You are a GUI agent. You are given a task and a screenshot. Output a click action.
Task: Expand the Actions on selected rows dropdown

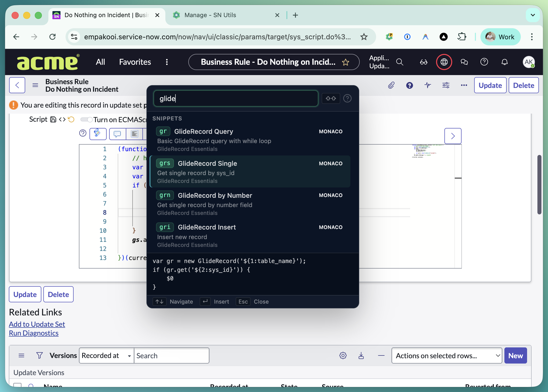tap(446, 355)
